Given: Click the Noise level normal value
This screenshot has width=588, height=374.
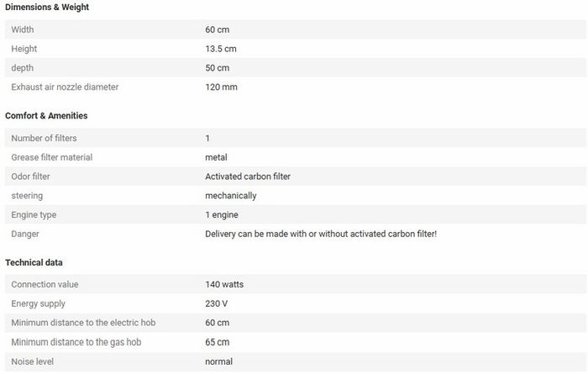Looking at the screenshot, I should coord(218,361).
